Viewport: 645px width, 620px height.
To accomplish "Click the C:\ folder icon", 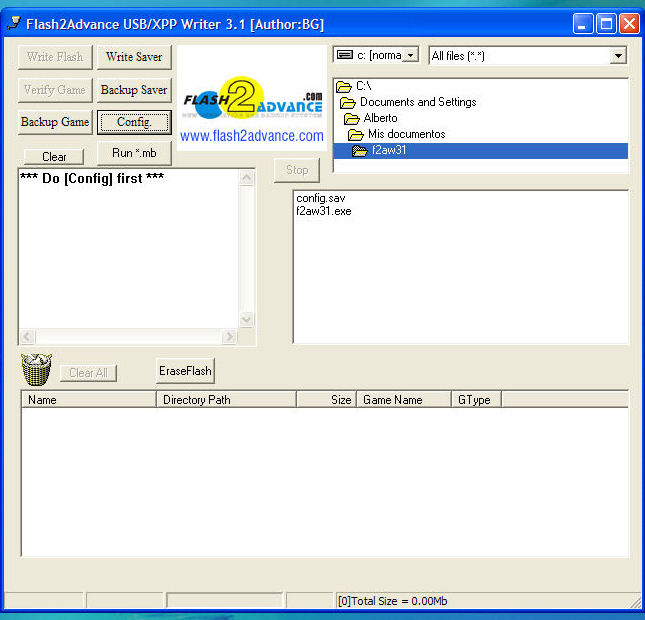I will (x=344, y=86).
